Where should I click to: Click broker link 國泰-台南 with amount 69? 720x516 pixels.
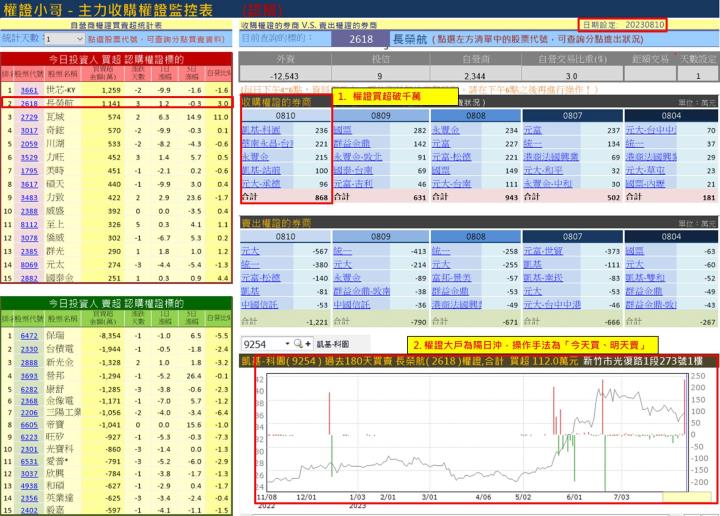click(353, 170)
